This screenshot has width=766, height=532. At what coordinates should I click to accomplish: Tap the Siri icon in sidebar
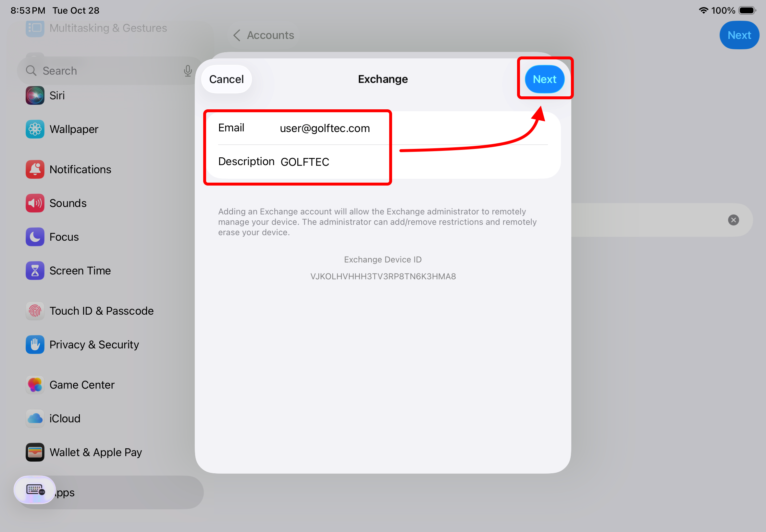pyautogui.click(x=35, y=95)
